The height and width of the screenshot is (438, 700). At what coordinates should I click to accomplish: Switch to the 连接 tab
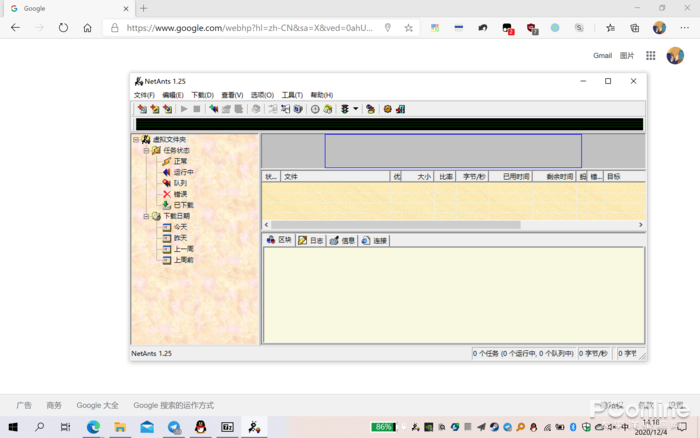click(x=374, y=241)
